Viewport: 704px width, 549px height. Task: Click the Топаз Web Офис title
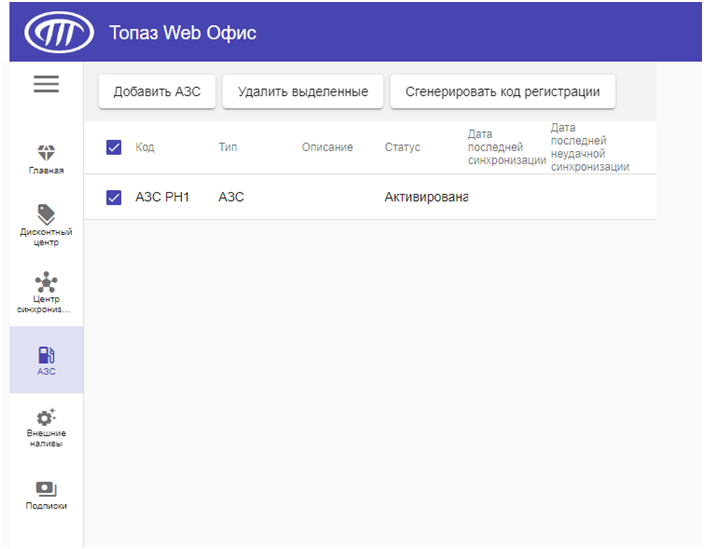[183, 33]
